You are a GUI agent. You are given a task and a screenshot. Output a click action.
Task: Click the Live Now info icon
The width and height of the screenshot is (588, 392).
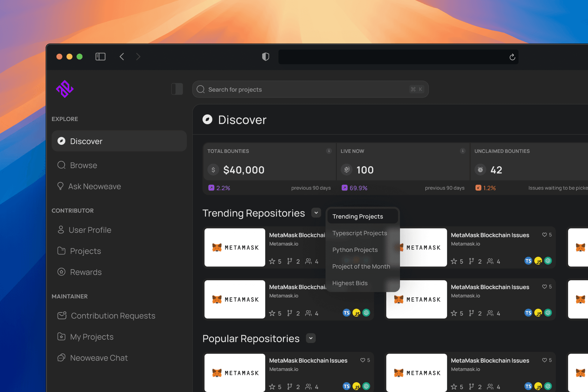coord(462,151)
